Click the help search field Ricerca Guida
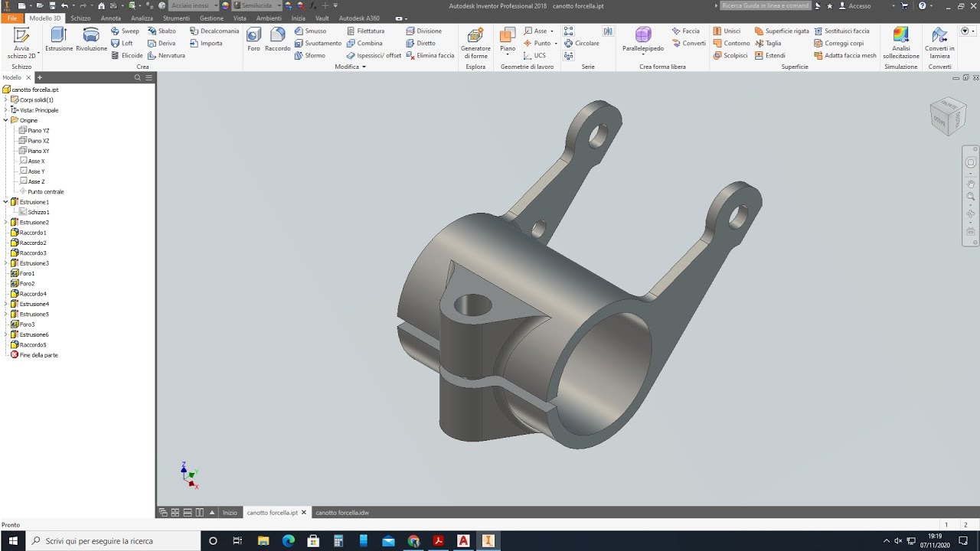The width and height of the screenshot is (980, 551). (x=765, y=6)
